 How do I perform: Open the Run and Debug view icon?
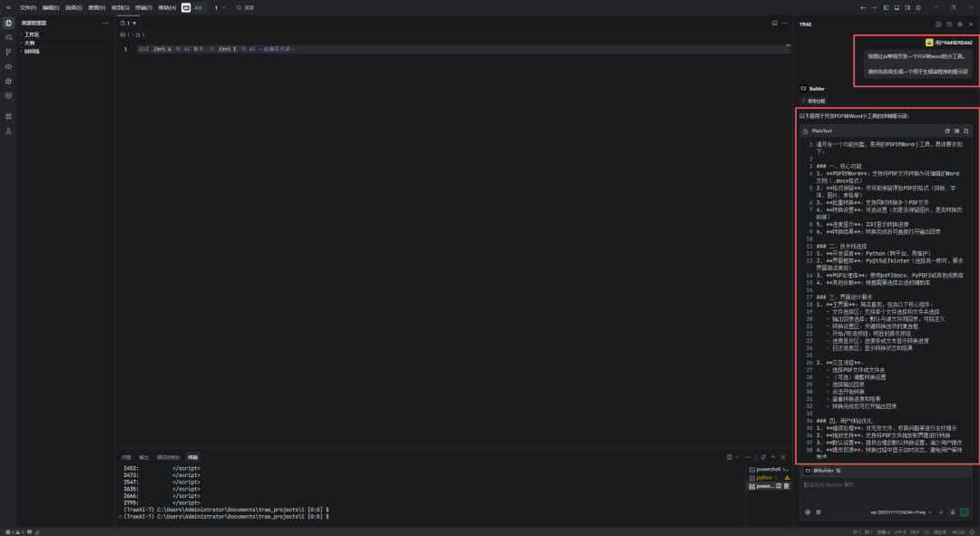[x=8, y=82]
